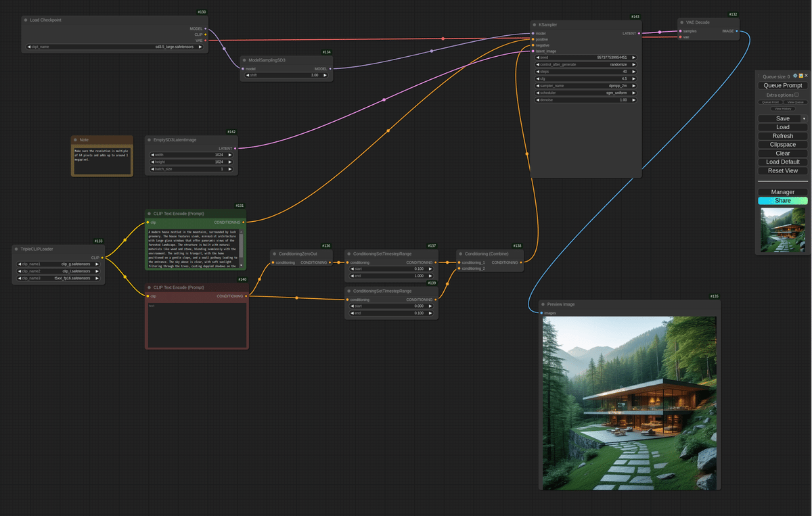This screenshot has width=812, height=516.
Task: Collapse the green CLIP Text Encode node dot
Action: 150,213
